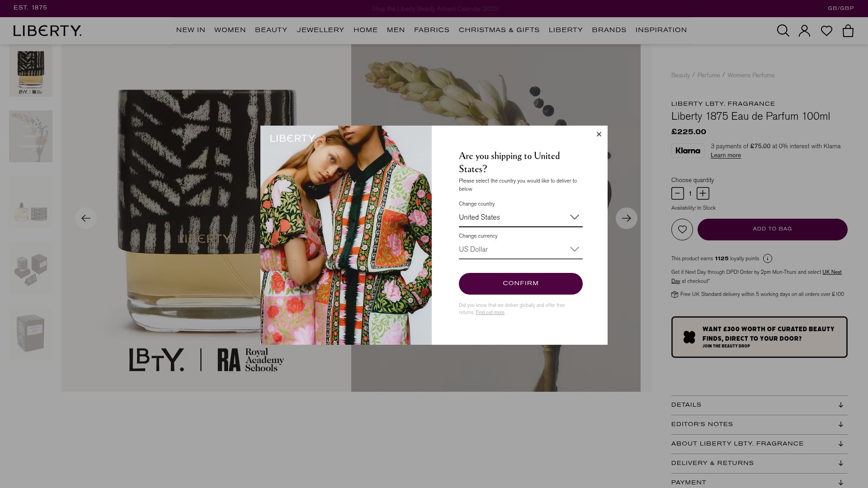This screenshot has height=488, width=868.
Task: Click the Beauty Advent Calendar banner
Action: 435,9
